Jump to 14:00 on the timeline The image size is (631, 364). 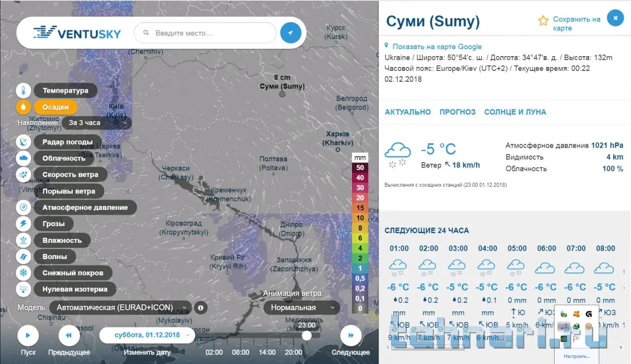point(267,352)
